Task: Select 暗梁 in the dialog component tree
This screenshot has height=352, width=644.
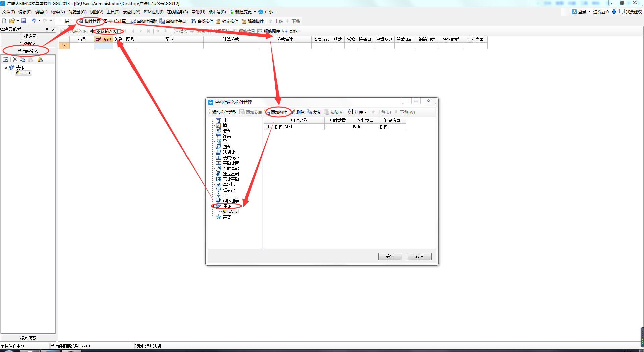Action: pyautogui.click(x=227, y=131)
